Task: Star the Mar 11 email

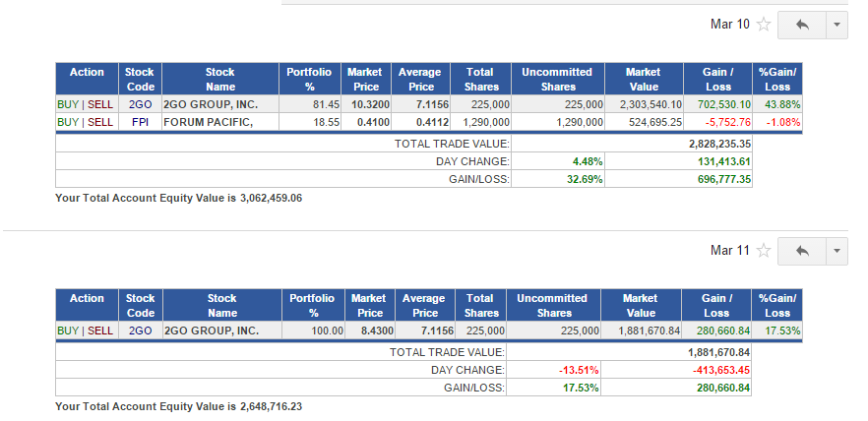Action: point(764,251)
